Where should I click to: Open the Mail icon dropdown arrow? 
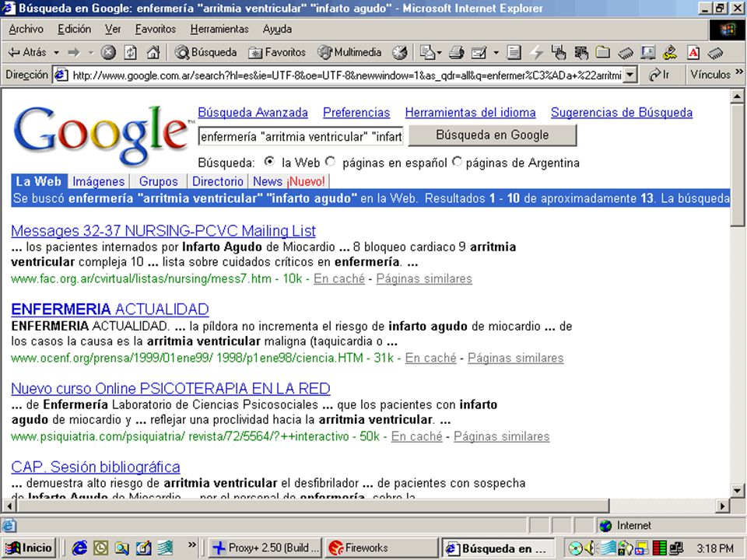tap(439, 52)
